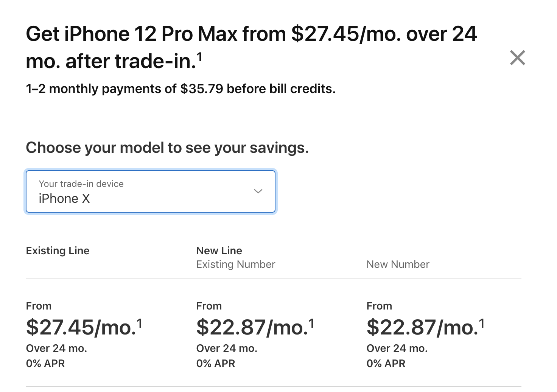Click the chevron arrow in the device selector

[258, 191]
